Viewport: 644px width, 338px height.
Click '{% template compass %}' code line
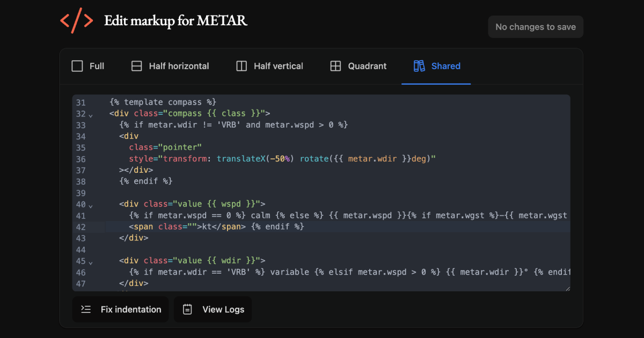(x=163, y=102)
